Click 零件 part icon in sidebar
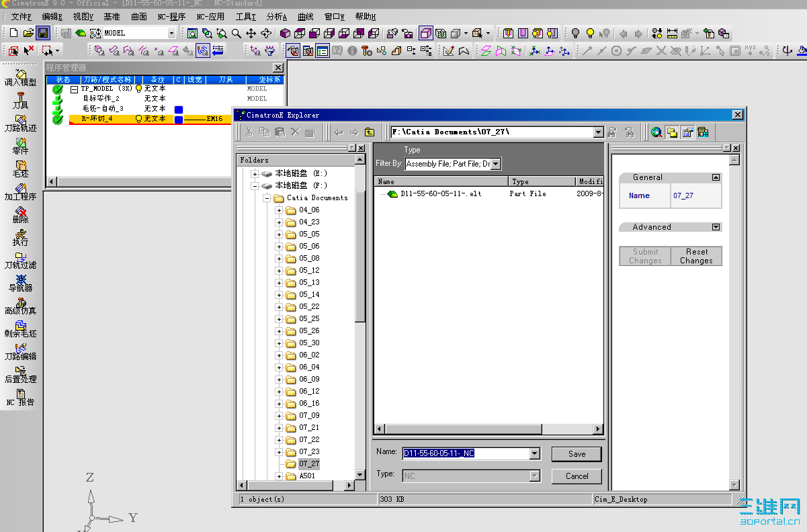807x532 pixels. coord(20,146)
